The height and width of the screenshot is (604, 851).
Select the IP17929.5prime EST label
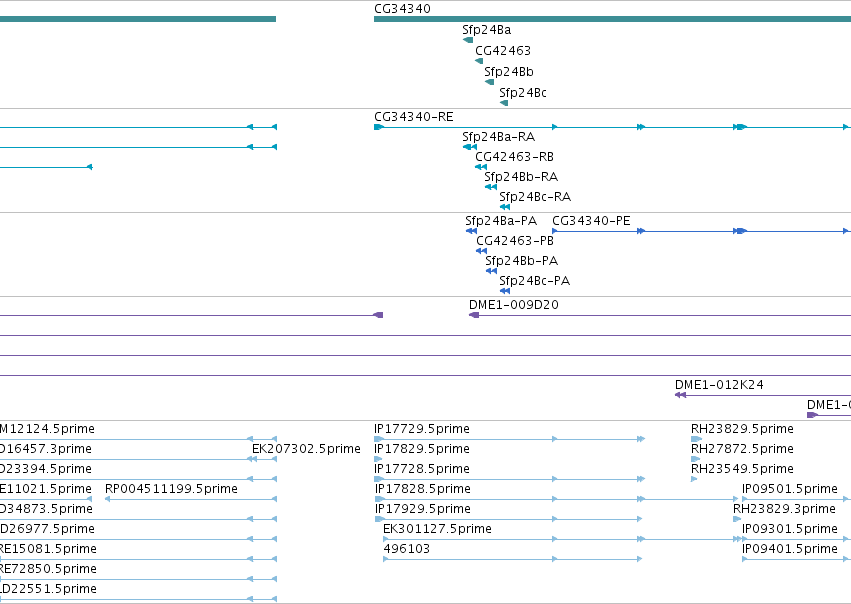point(423,510)
